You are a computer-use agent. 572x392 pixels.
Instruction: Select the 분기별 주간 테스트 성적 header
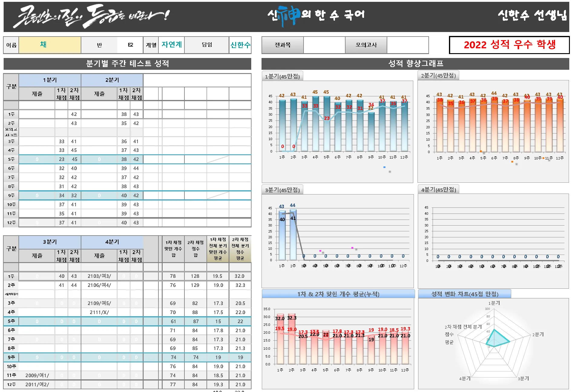point(127,64)
